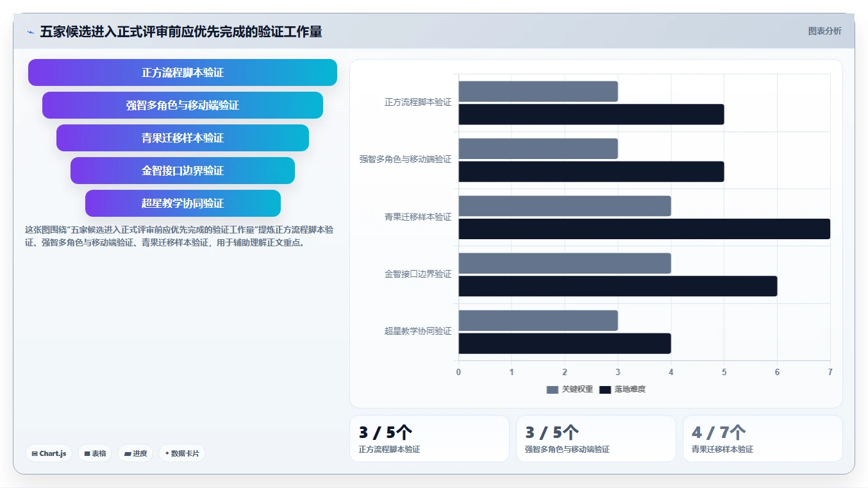The width and height of the screenshot is (868, 488).
Task: Select the 青果迁移样本验证 funnel bar
Action: coord(183,138)
